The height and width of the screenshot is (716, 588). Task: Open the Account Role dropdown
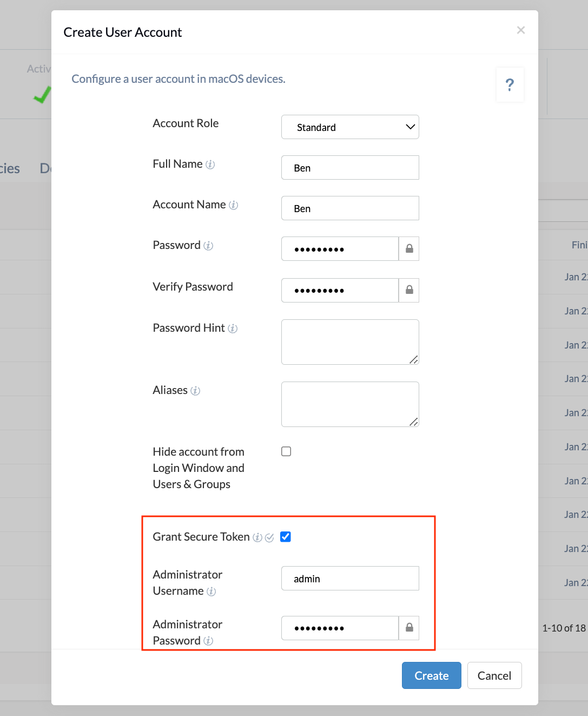350,127
